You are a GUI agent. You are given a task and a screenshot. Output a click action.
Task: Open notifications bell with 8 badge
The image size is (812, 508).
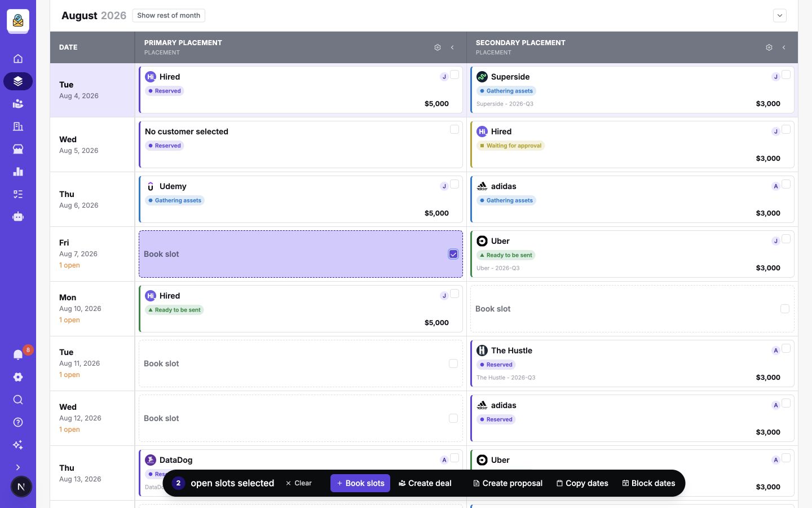[x=18, y=354]
